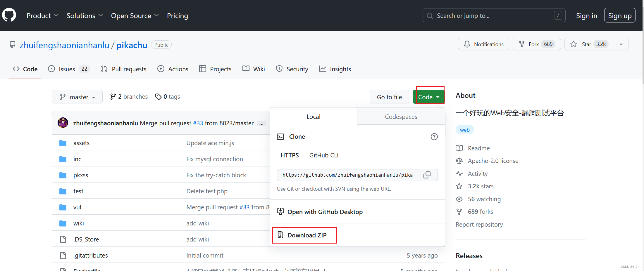Viewport: 644px width, 271px height.
Task: Open the inc folder
Action: click(x=77, y=159)
